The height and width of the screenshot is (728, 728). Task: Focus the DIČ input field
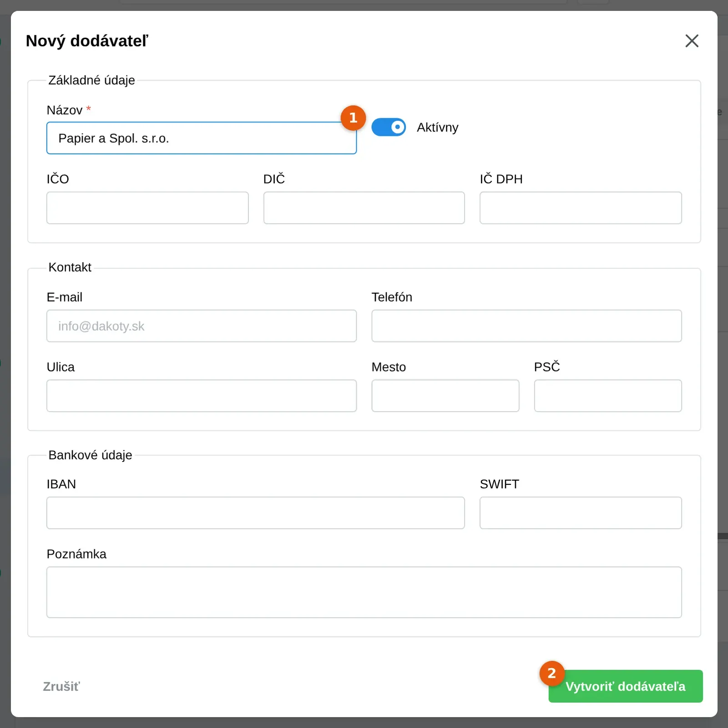364,208
